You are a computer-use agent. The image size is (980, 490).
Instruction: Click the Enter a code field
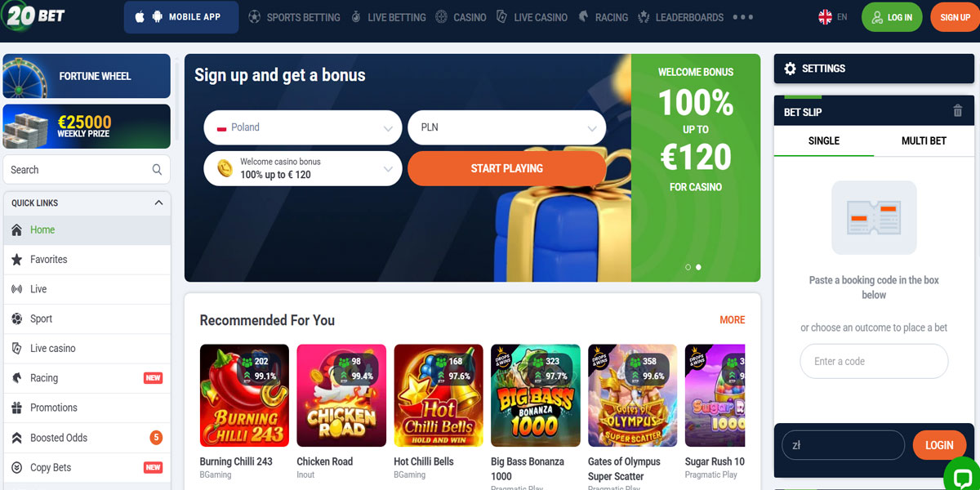[x=874, y=361]
